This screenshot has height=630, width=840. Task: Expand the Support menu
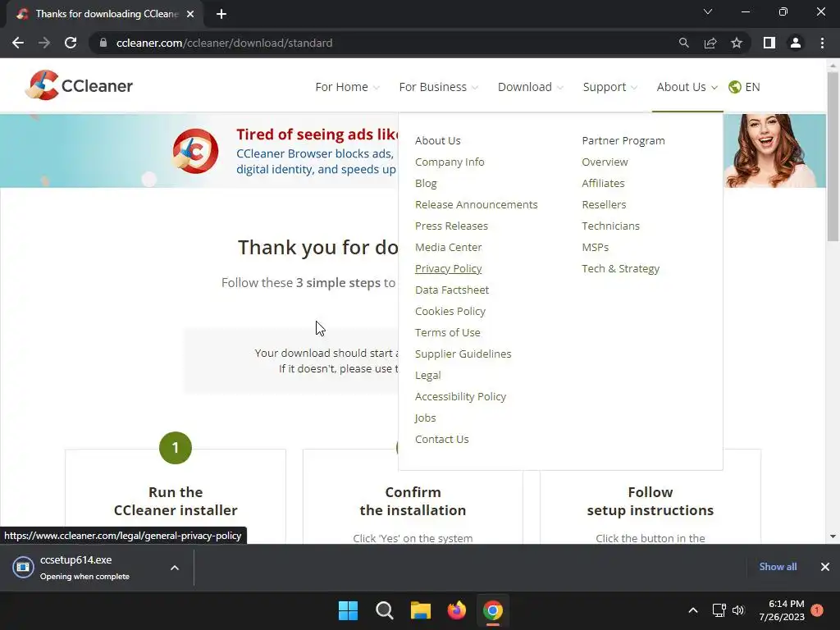click(610, 87)
